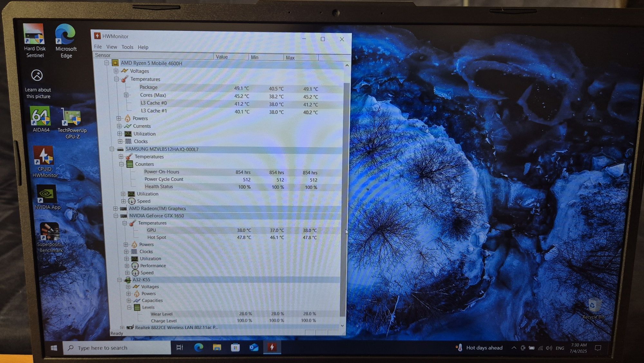Expand the battery Capacities node
The image size is (644, 363).
[129, 300]
